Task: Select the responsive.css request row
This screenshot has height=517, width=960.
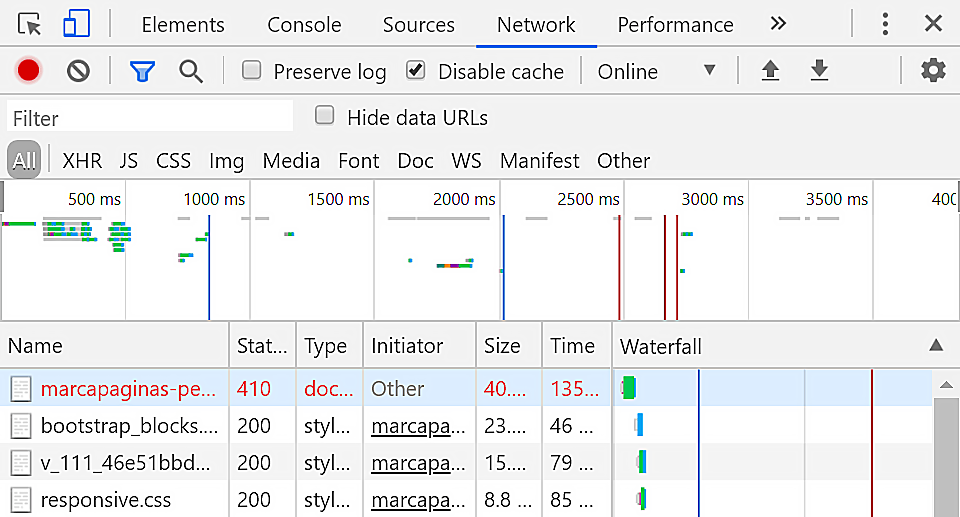Action: (106, 499)
